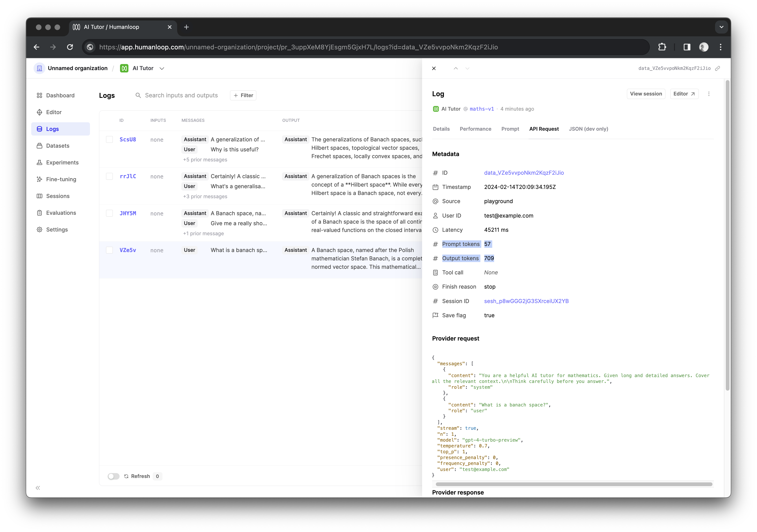Click the vertical scrollbar of log panel
Image resolution: width=757 pixels, height=532 pixels.
point(728,235)
